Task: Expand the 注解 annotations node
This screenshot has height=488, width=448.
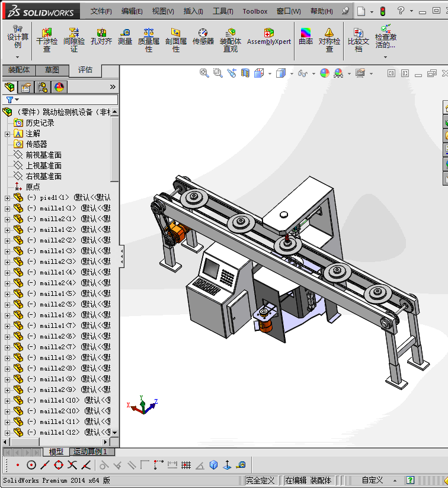Action: (x=7, y=134)
